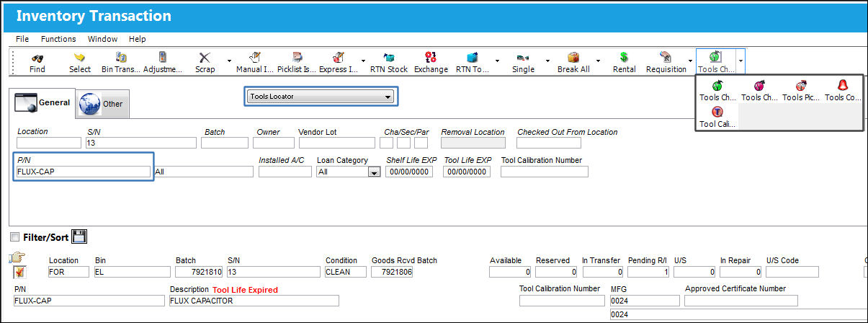This screenshot has width=868, height=323.
Task: Click the Installed A/C input field
Action: pyautogui.click(x=285, y=172)
